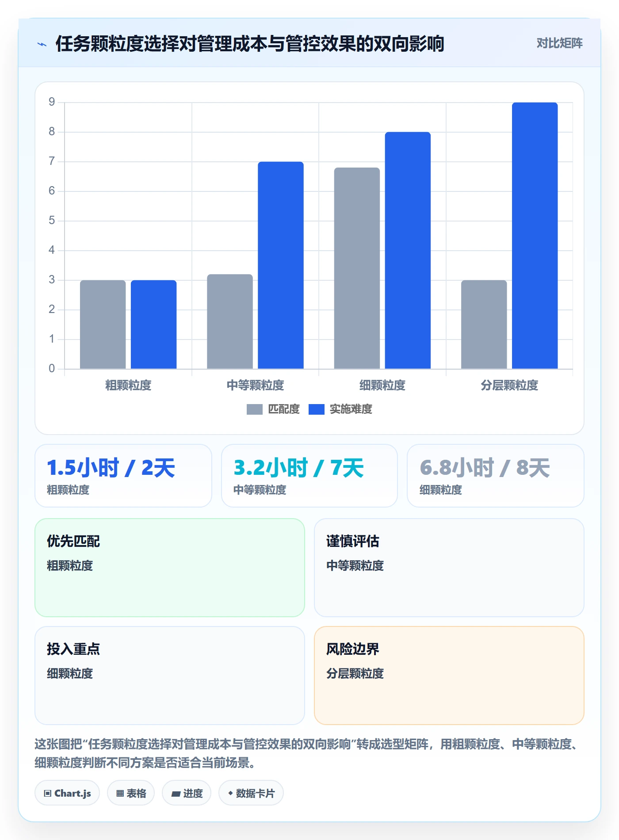Click the gray 匹配度 bar for 细颗粒度
The height and width of the screenshot is (840, 619).
pos(357,268)
